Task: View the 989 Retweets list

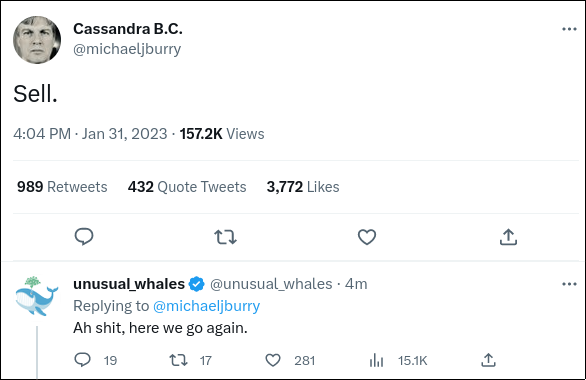Action: 62,187
